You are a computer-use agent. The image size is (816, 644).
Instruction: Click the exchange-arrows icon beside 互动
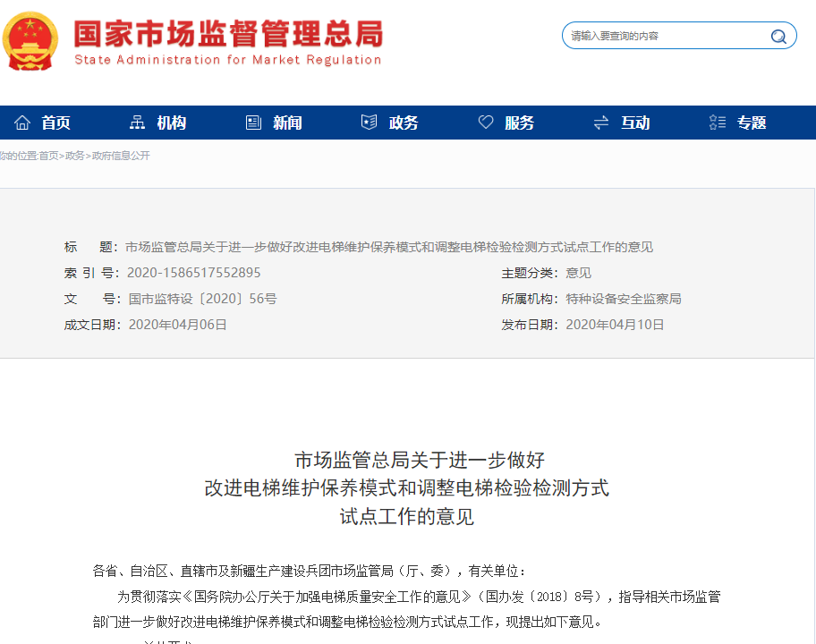[600, 121]
